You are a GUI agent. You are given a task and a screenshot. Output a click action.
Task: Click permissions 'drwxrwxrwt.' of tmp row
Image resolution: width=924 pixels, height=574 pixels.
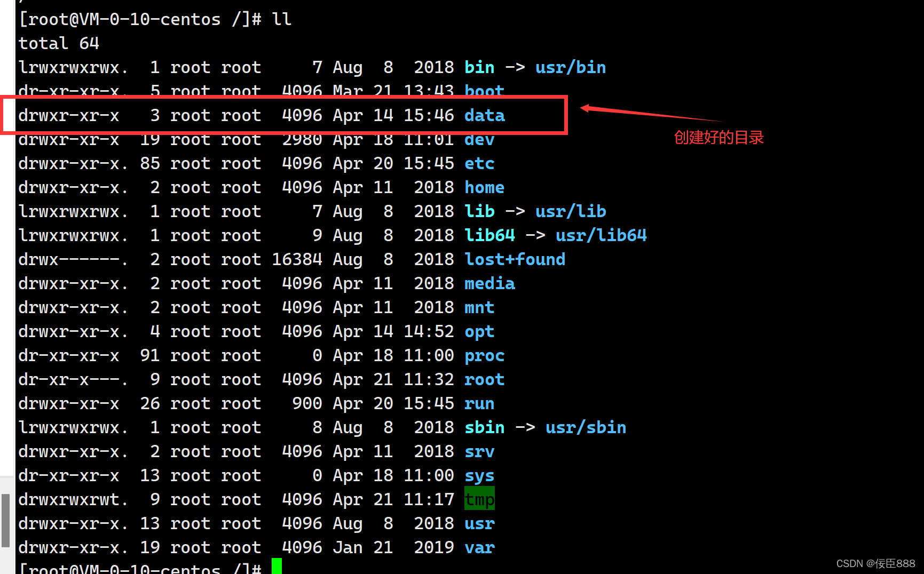click(x=74, y=499)
